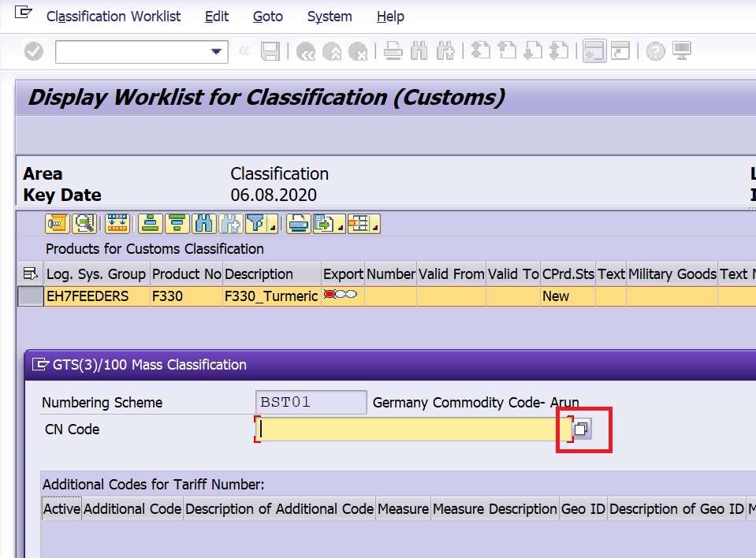The height and width of the screenshot is (558, 756).
Task: Click into the CN Code input field
Action: coord(414,429)
